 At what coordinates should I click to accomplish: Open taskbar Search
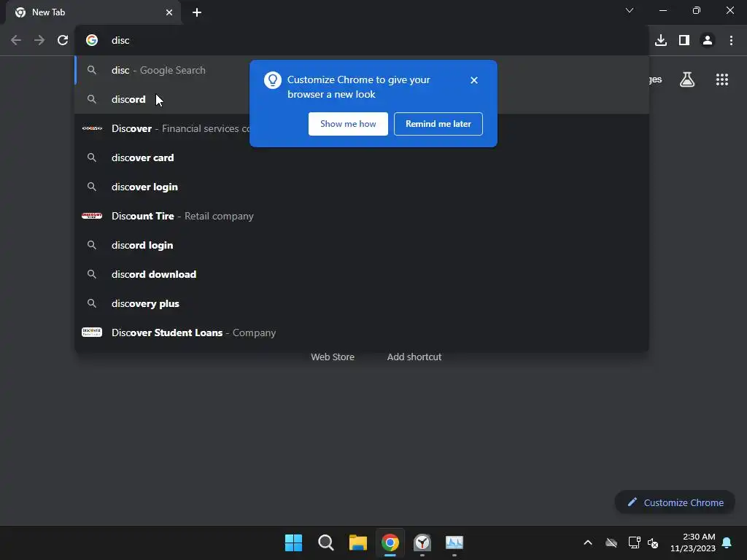point(326,542)
